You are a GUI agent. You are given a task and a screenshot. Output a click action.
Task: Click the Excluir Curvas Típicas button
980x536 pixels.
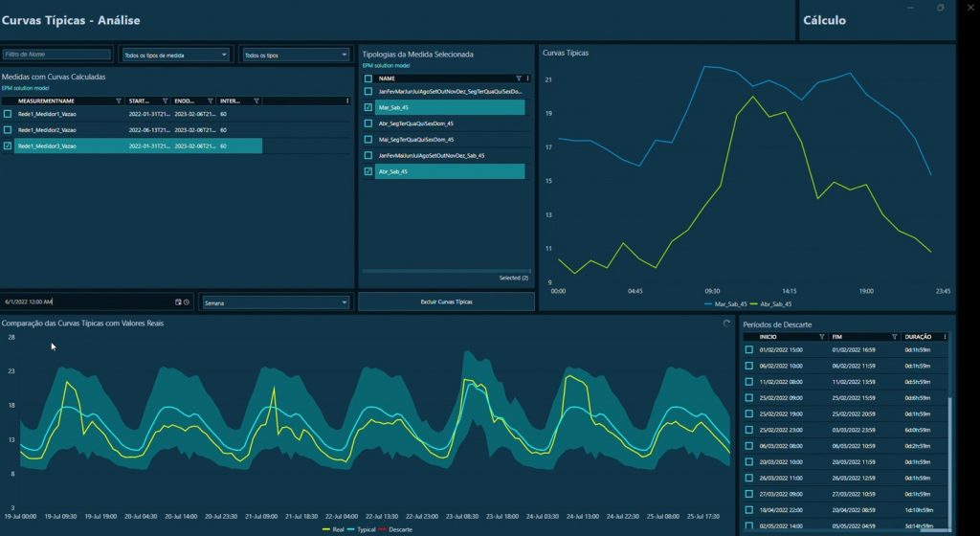446,301
